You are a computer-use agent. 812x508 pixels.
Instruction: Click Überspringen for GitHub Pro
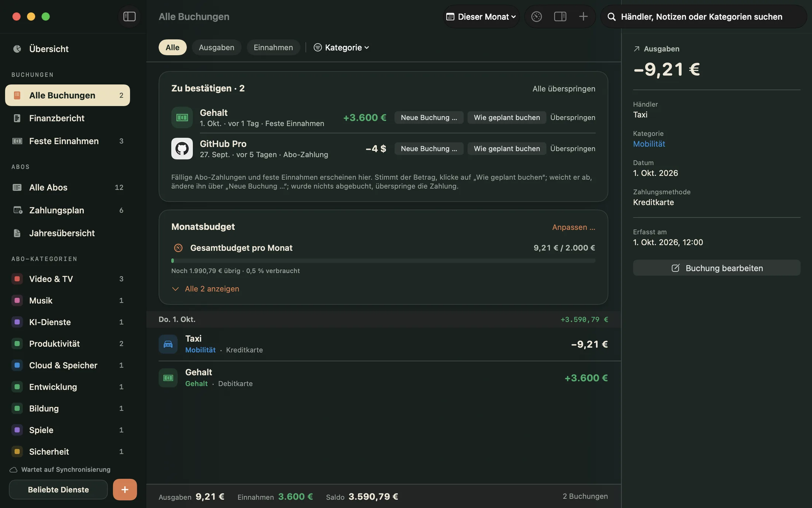tap(572, 149)
